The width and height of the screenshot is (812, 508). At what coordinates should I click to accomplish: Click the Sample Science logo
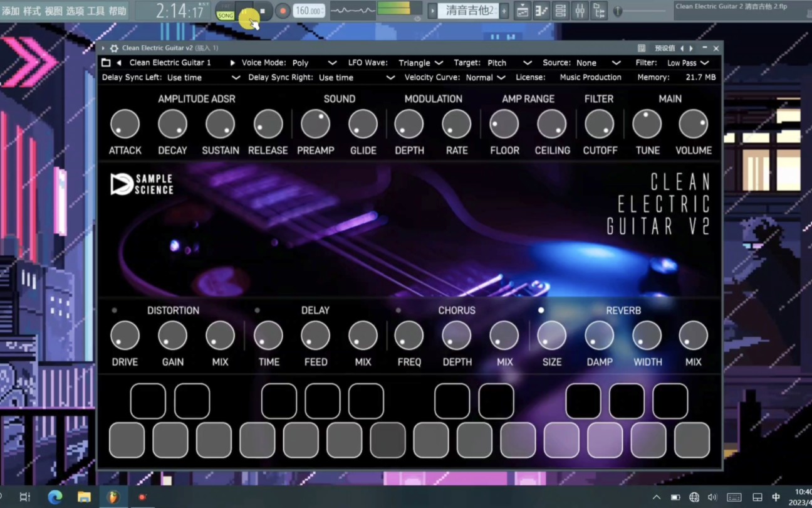pos(142,184)
